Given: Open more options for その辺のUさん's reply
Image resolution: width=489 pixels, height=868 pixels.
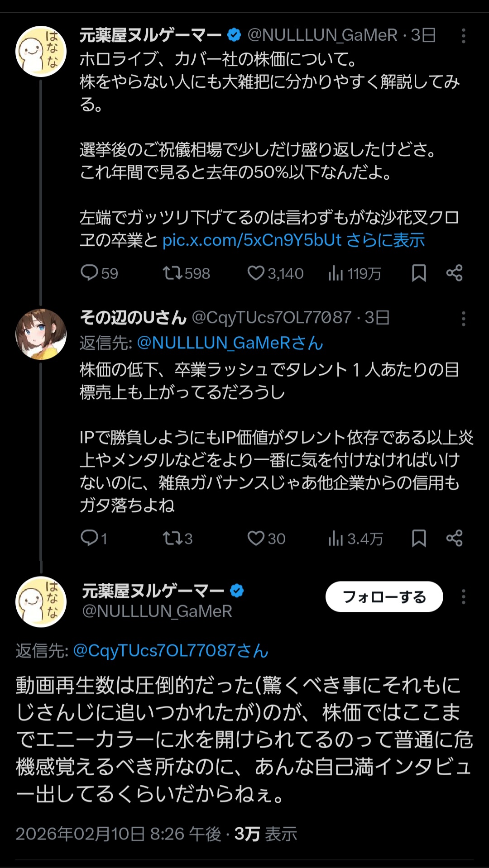Looking at the screenshot, I should (x=463, y=319).
